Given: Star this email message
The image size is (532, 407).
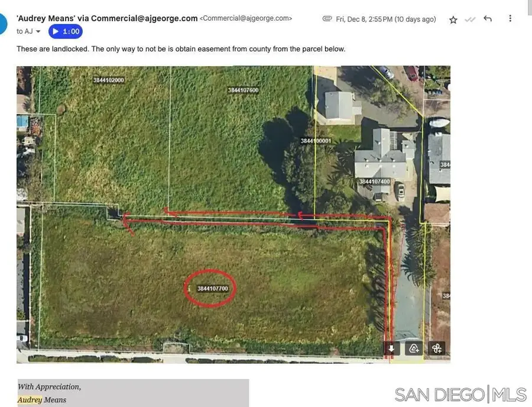Looking at the screenshot, I should click(452, 19).
